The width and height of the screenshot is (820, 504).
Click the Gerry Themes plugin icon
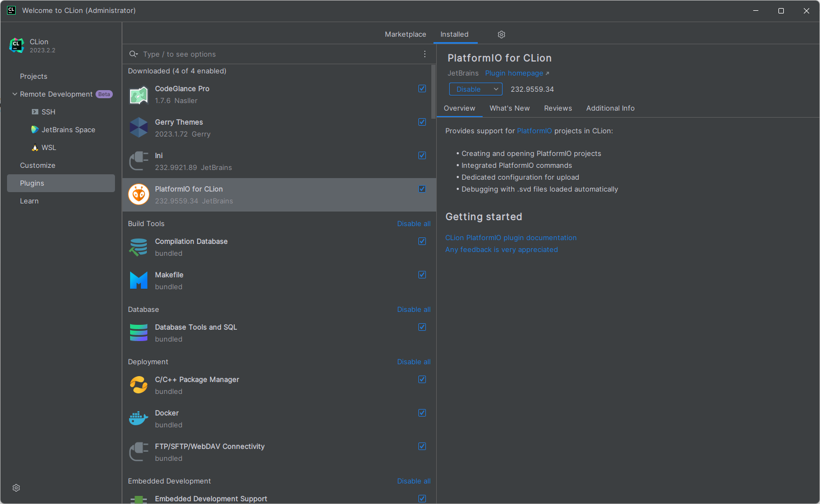(139, 128)
